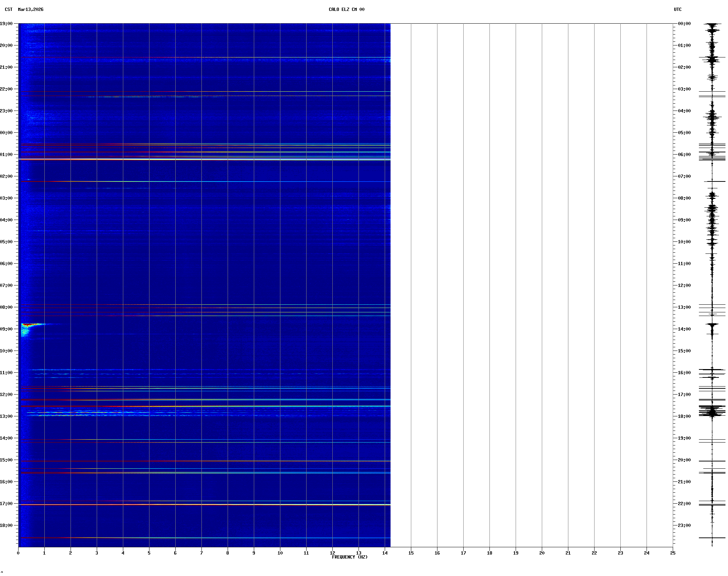Click the CALO ELZ CM 00 station title

click(x=346, y=9)
